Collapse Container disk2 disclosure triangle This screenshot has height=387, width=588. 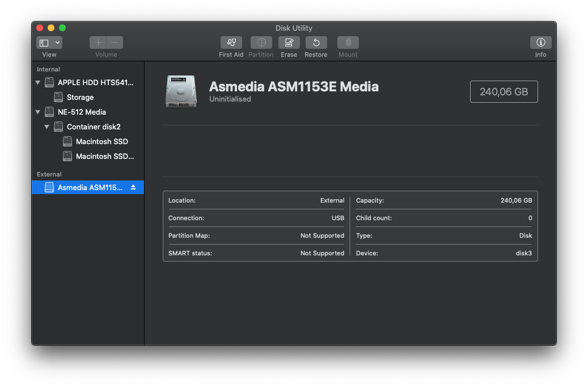47,127
